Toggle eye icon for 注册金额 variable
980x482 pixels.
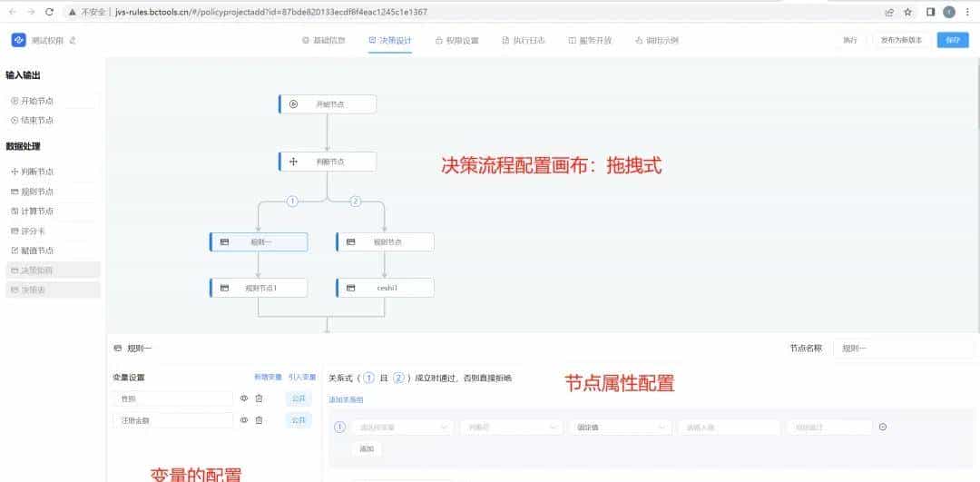tap(244, 420)
